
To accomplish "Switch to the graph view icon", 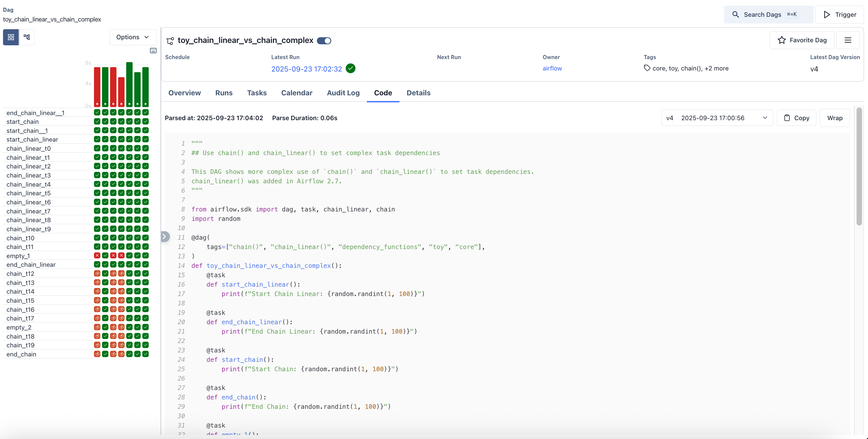I will click(x=27, y=37).
